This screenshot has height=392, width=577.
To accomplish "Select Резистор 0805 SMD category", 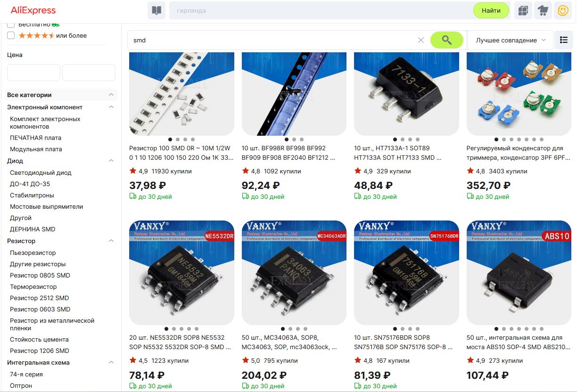I will [40, 275].
